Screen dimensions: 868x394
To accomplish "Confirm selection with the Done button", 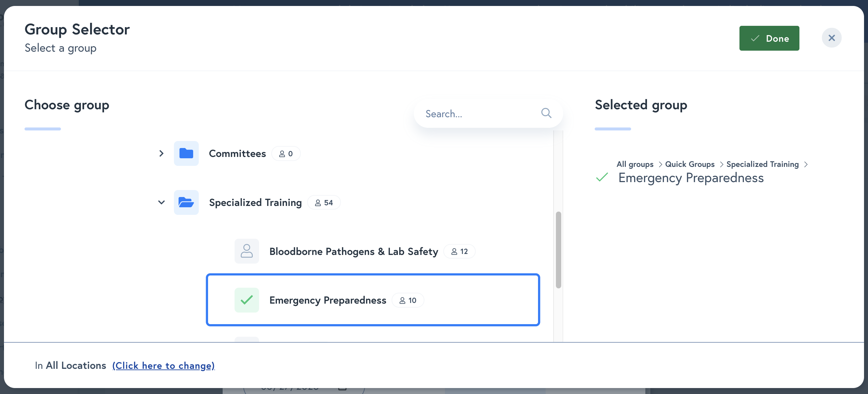I will (x=769, y=38).
